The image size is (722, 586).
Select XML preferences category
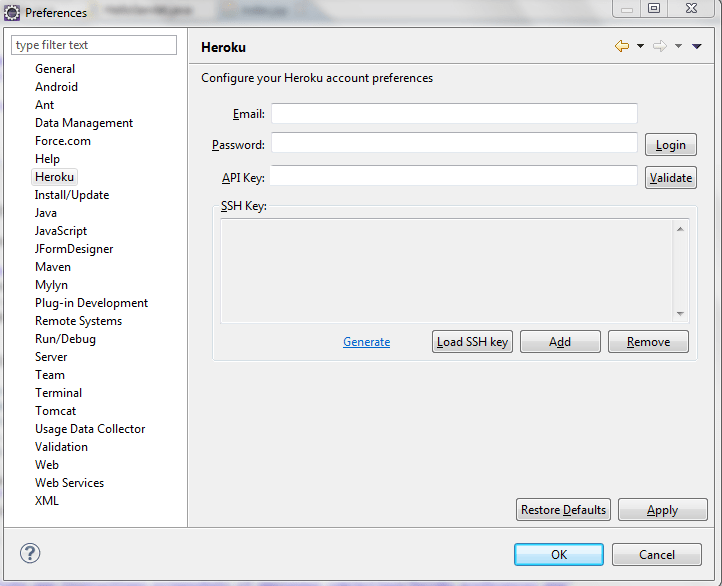47,500
